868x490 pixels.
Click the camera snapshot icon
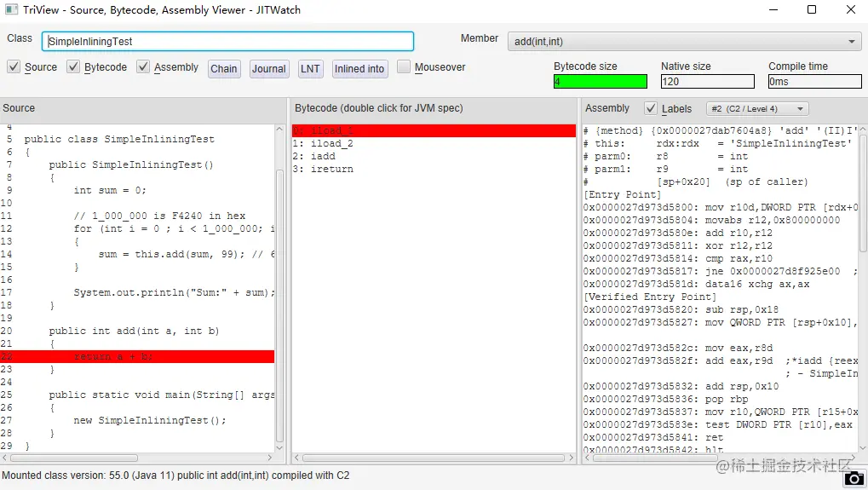pos(854,479)
